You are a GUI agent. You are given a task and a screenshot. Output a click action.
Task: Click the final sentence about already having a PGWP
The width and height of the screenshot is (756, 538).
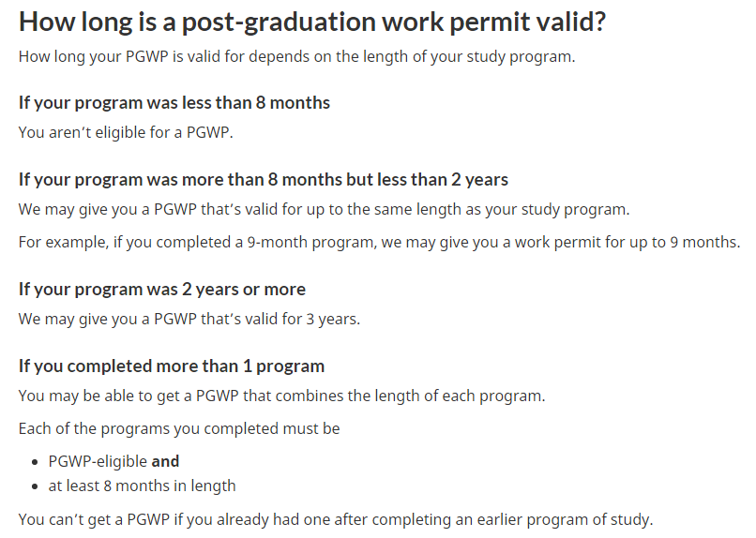pos(336,519)
